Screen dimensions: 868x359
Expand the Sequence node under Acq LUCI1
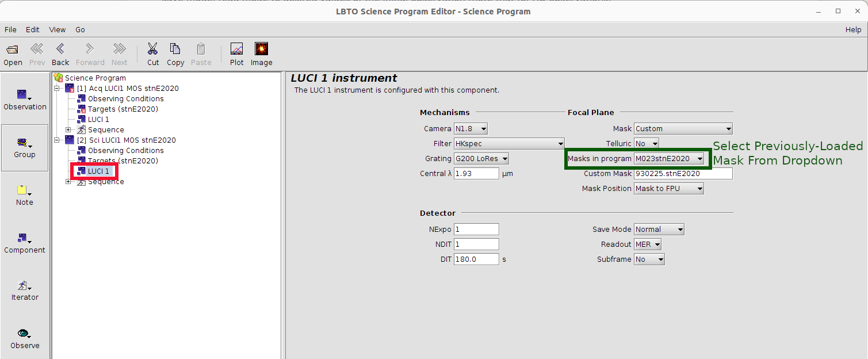pos(68,130)
